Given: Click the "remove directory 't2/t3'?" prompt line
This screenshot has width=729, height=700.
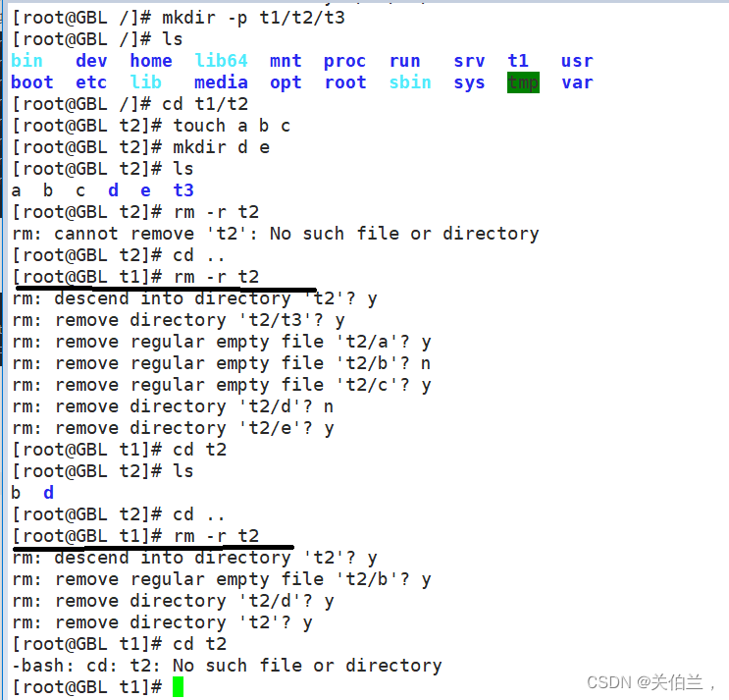Looking at the screenshot, I should click(178, 320).
